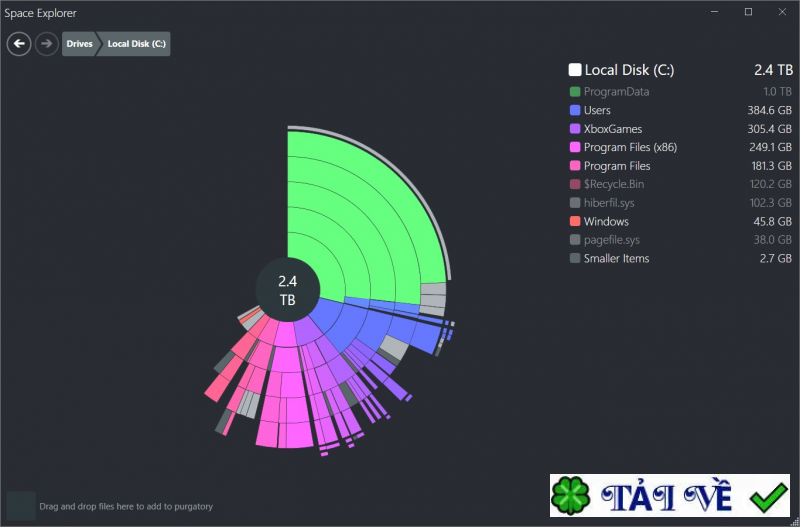Click the Local Disk (C:) legend heading
Viewport: 800px width, 527px height.
[x=629, y=70]
